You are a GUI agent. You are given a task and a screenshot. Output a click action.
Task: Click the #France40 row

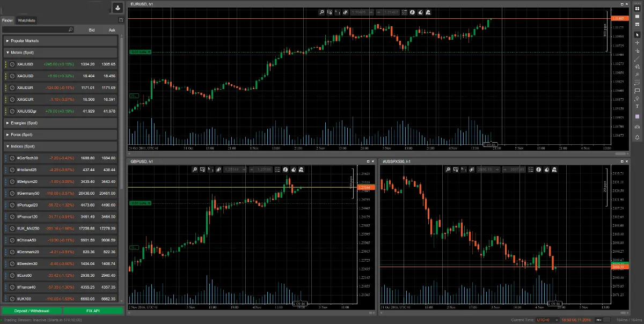pyautogui.click(x=60, y=288)
